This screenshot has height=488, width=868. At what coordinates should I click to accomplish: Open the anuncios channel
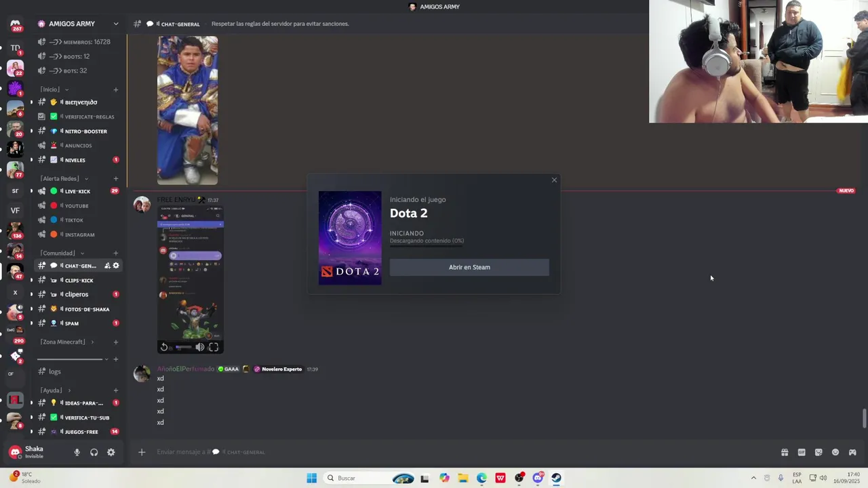pos(79,146)
